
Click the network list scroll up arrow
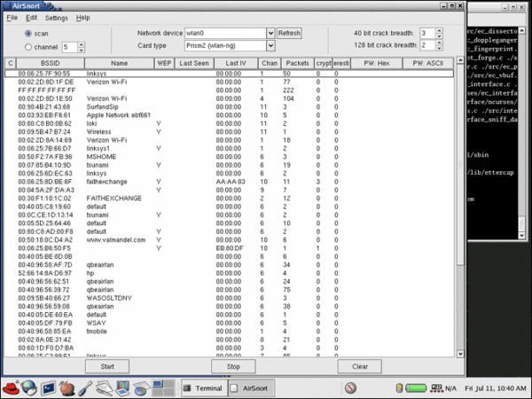point(460,60)
